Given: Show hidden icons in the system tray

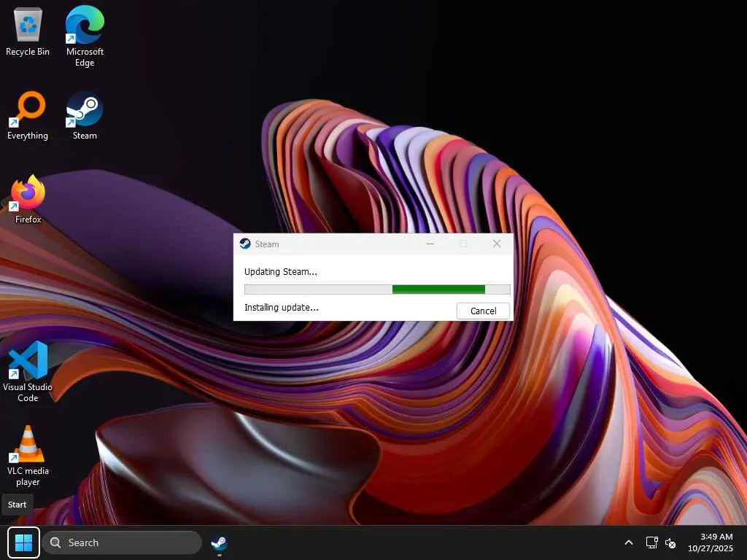Looking at the screenshot, I should [x=629, y=542].
